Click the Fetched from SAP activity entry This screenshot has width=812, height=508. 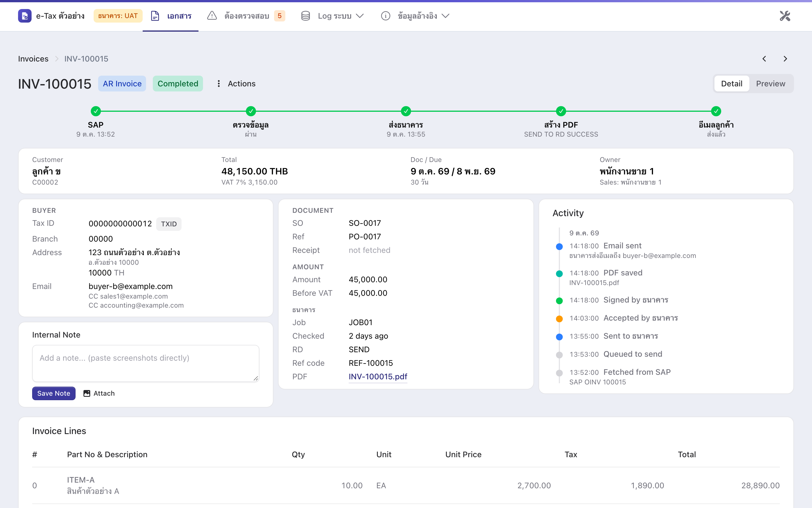point(620,377)
